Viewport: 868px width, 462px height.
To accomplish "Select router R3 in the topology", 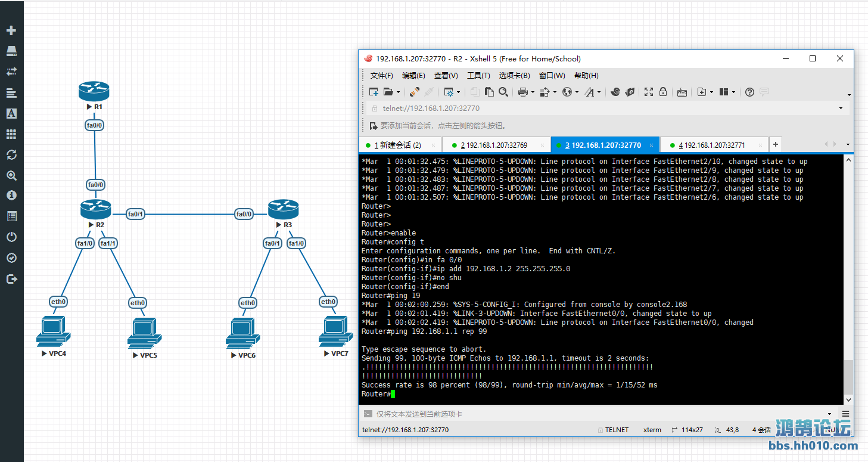I will coord(283,209).
